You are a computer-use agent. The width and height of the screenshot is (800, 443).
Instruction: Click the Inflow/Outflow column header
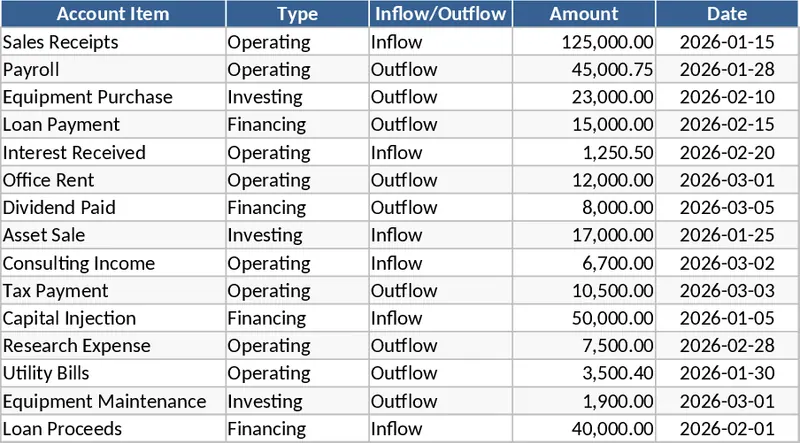[440, 14]
